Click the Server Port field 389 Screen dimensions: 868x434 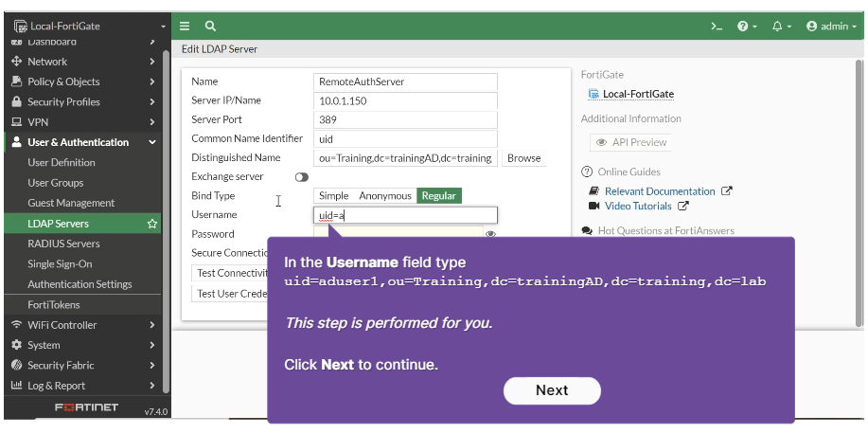pyautogui.click(x=405, y=119)
